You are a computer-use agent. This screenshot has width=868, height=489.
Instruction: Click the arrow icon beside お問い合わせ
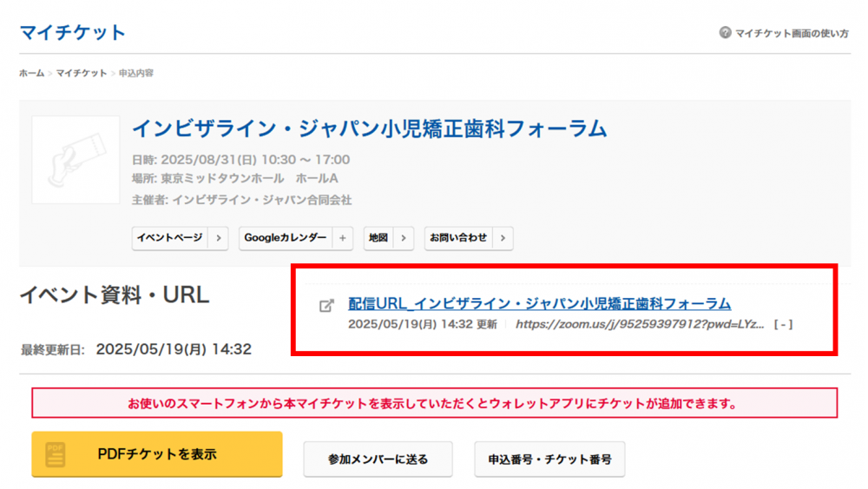pos(502,238)
